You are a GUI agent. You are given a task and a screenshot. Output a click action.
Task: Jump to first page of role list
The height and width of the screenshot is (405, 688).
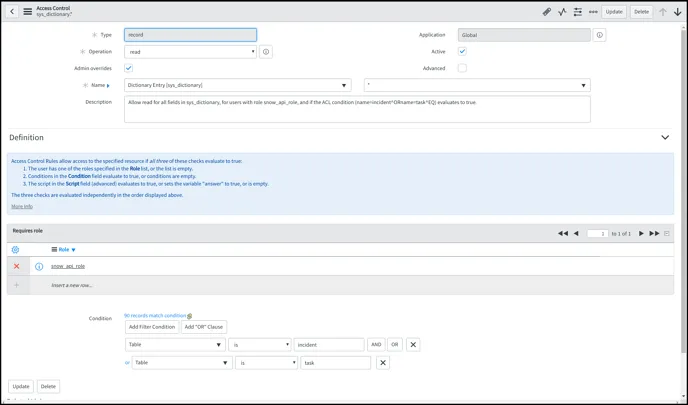tap(563, 233)
